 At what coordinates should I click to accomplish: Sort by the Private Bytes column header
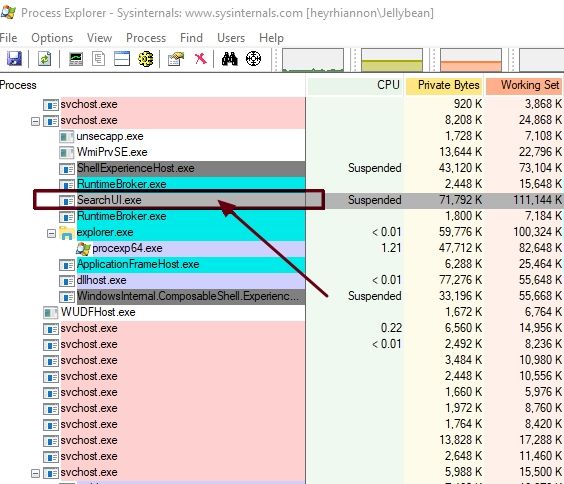pos(444,85)
